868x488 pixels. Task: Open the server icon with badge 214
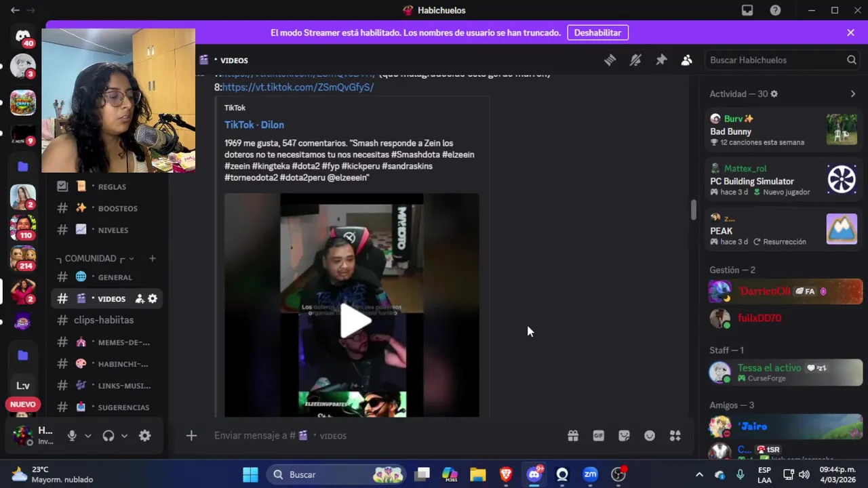point(23,258)
